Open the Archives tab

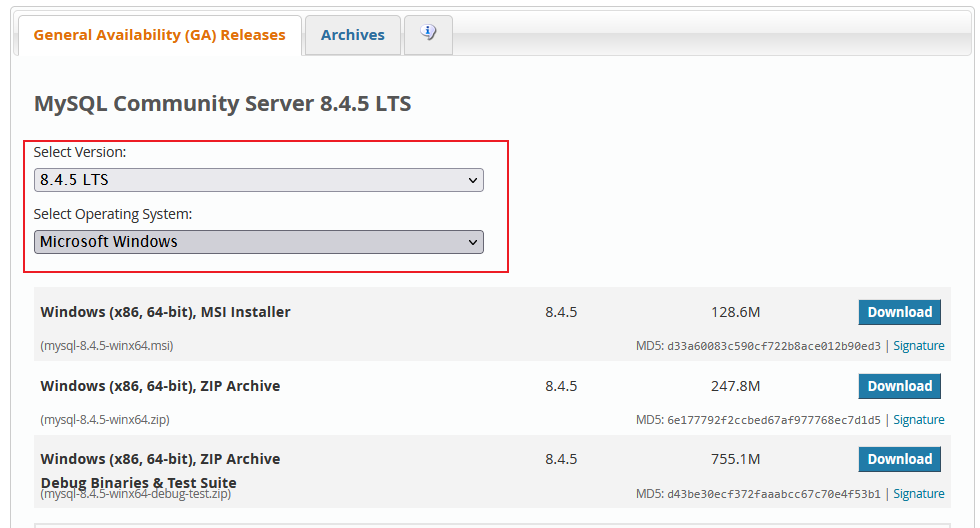(x=352, y=35)
